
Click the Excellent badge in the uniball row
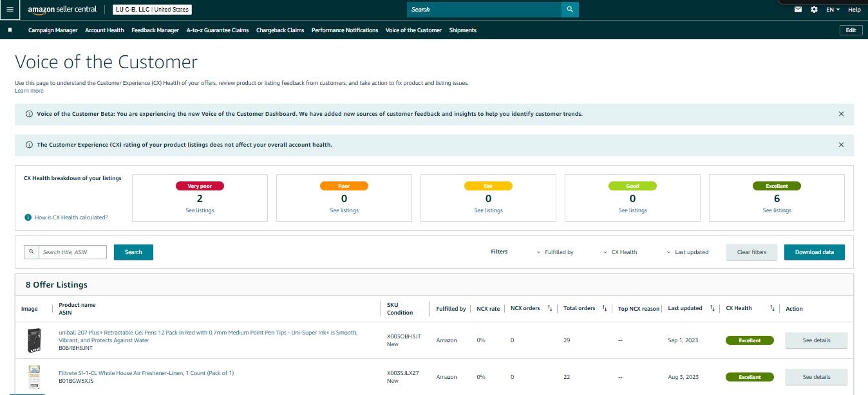[x=750, y=340]
